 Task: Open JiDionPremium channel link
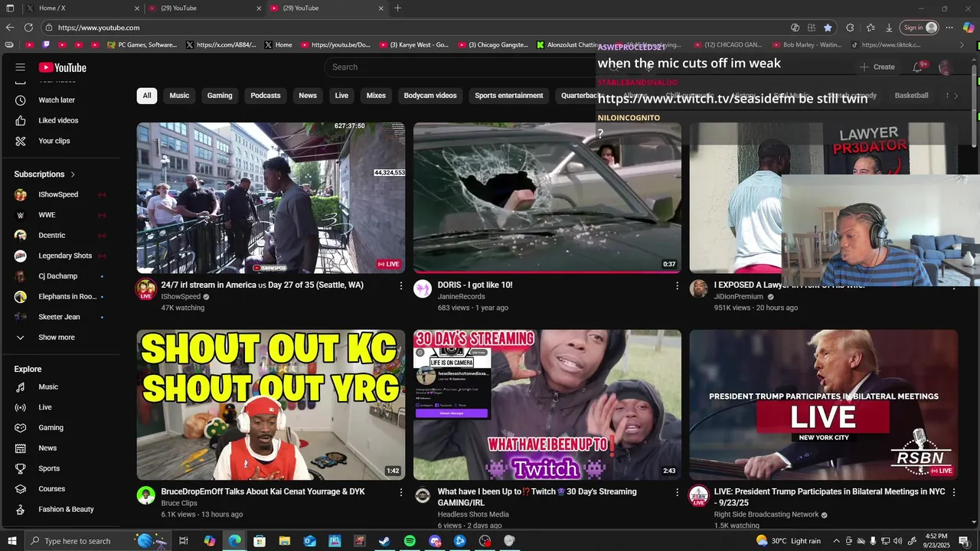tap(738, 297)
